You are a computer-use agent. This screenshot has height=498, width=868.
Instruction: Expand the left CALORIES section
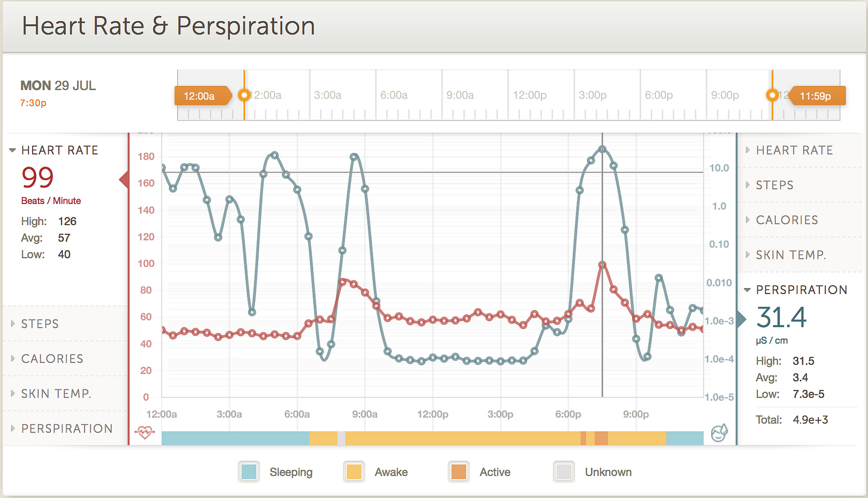click(52, 359)
